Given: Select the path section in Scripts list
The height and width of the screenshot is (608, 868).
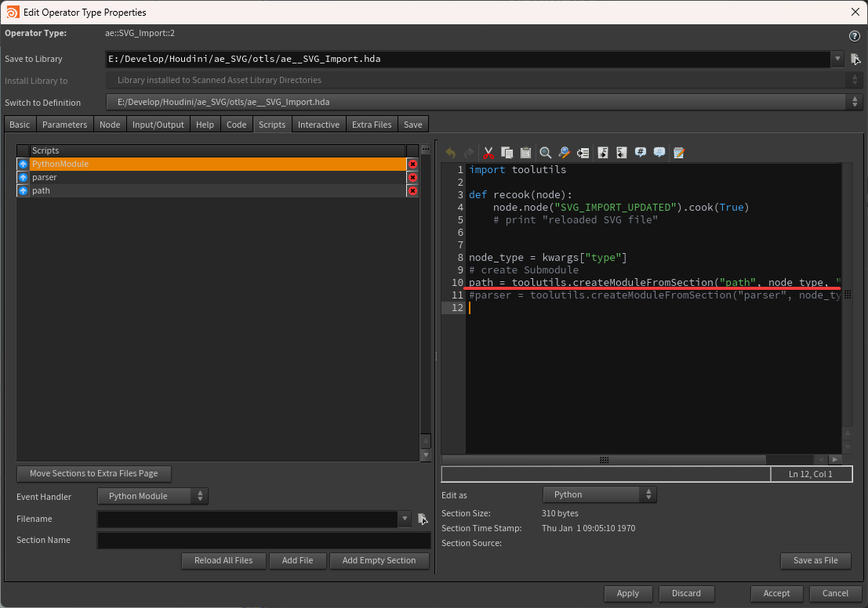Looking at the screenshot, I should (41, 190).
